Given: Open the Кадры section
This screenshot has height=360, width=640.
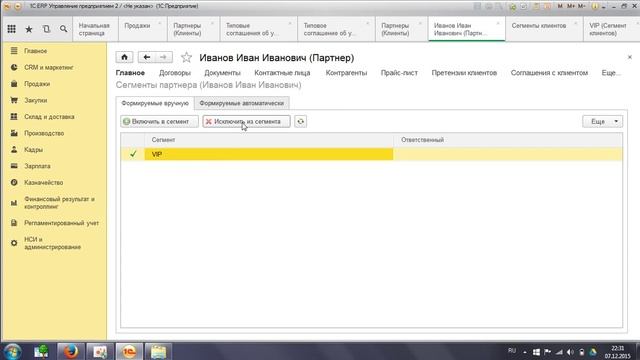Looking at the screenshot, I should click(33, 150).
